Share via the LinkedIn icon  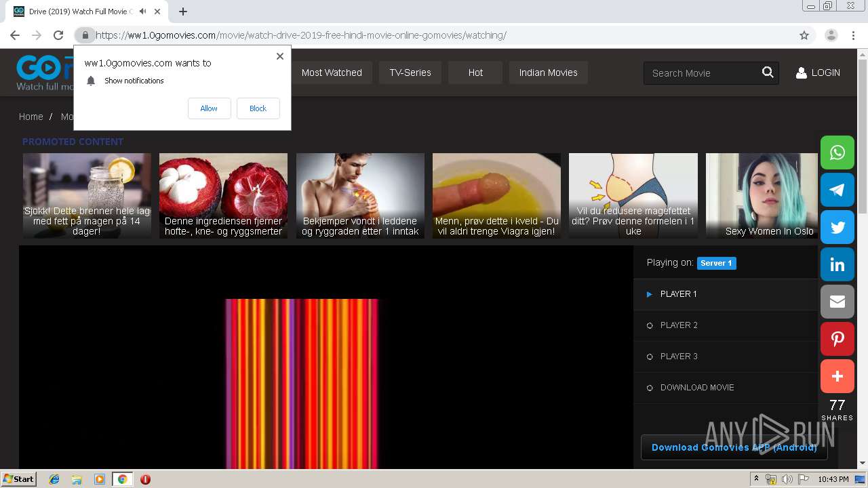click(x=837, y=264)
